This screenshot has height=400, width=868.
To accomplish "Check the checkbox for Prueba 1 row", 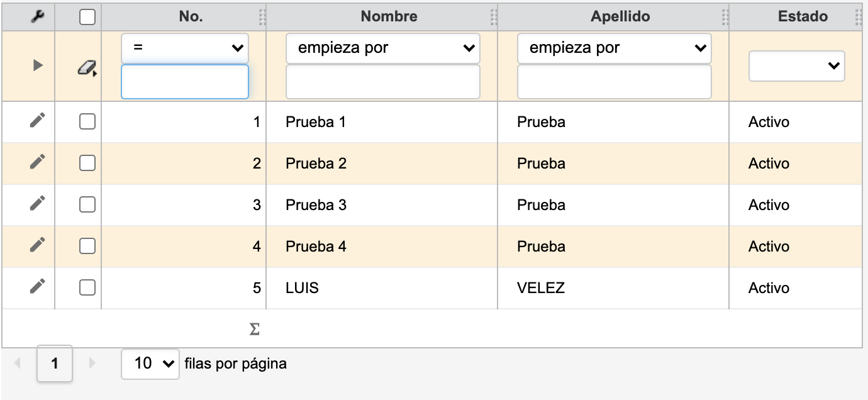I will click(x=87, y=121).
